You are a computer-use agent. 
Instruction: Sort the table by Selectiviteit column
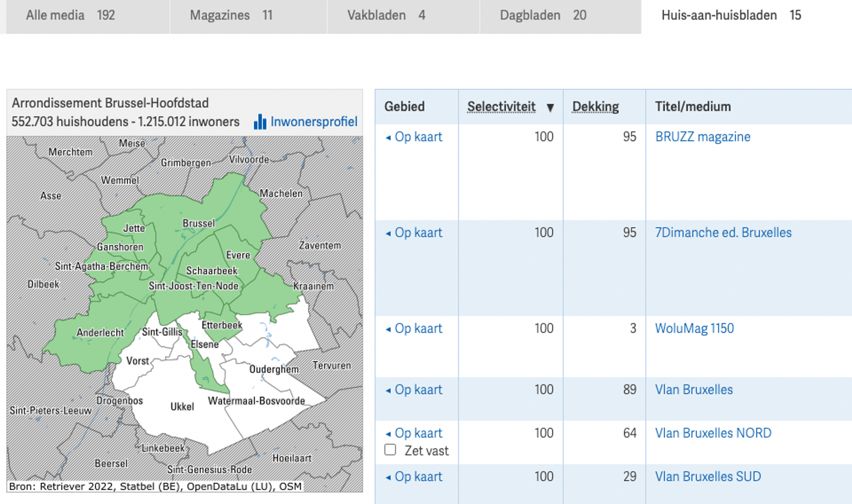[x=501, y=107]
